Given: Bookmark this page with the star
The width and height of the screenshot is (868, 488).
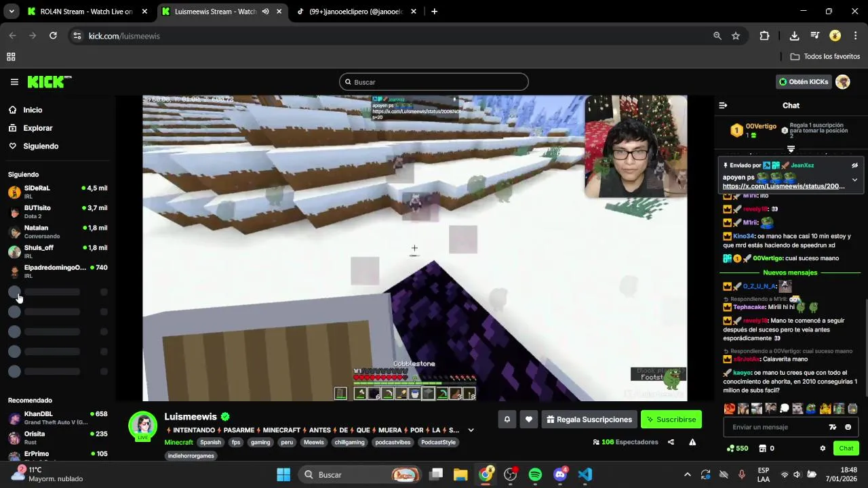Looking at the screenshot, I should tap(736, 36).
